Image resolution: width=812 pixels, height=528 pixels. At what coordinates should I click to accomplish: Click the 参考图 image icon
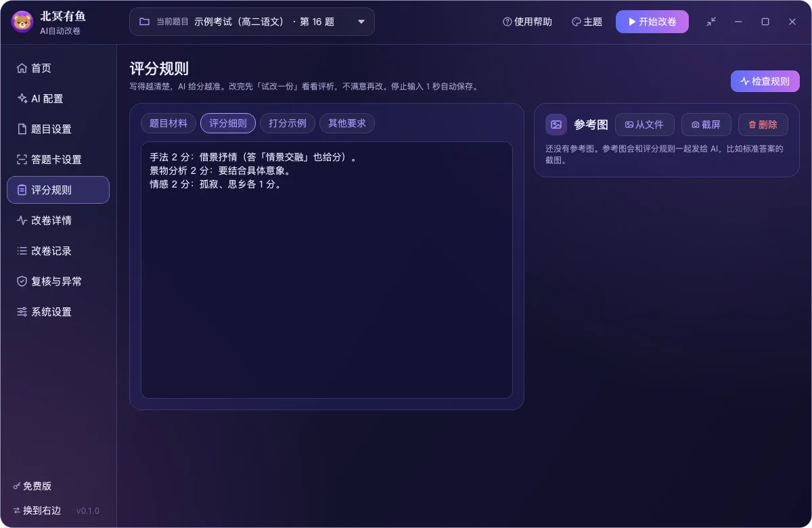[556, 125]
